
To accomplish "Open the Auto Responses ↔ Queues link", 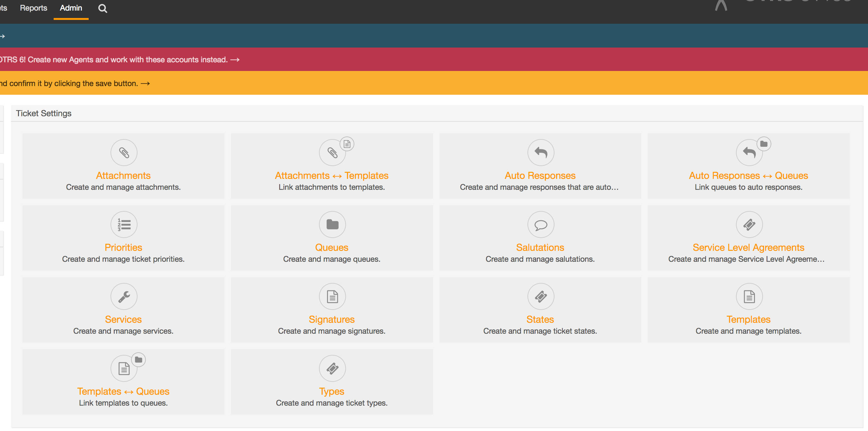I will coord(748,176).
